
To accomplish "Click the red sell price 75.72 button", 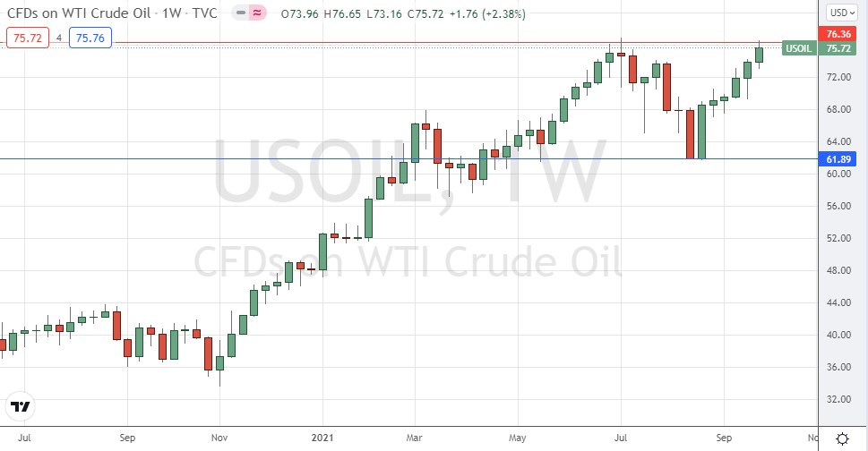I will pos(24,38).
